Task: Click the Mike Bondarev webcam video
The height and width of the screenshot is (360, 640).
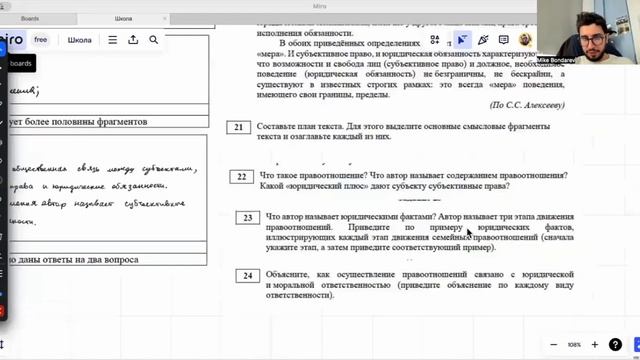Action: point(588,32)
